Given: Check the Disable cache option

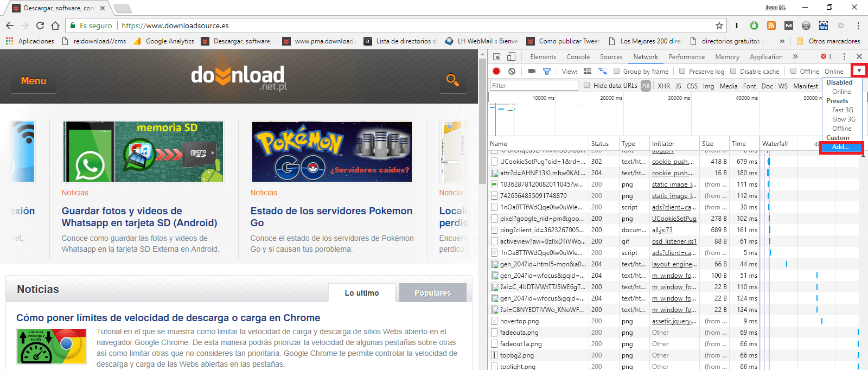Looking at the screenshot, I should coord(733,71).
